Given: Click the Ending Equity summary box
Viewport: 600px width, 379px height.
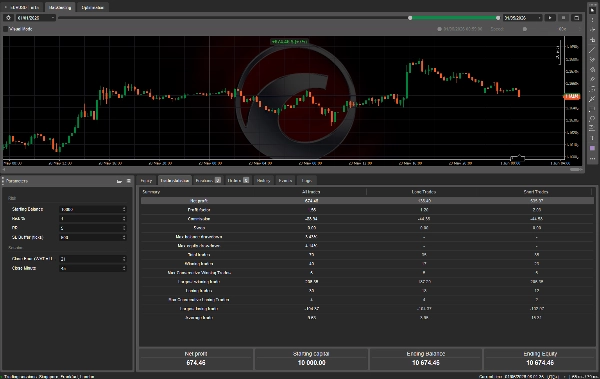Looking at the screenshot, I should tap(540, 359).
